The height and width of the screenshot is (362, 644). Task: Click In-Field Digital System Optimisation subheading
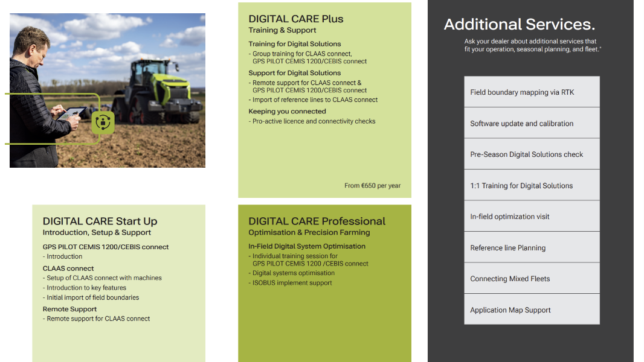pos(307,246)
